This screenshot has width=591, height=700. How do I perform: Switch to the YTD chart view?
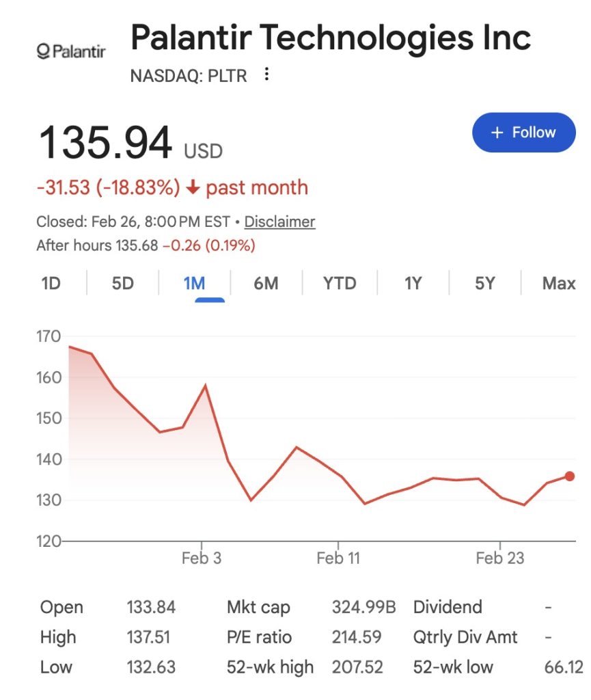(x=340, y=283)
